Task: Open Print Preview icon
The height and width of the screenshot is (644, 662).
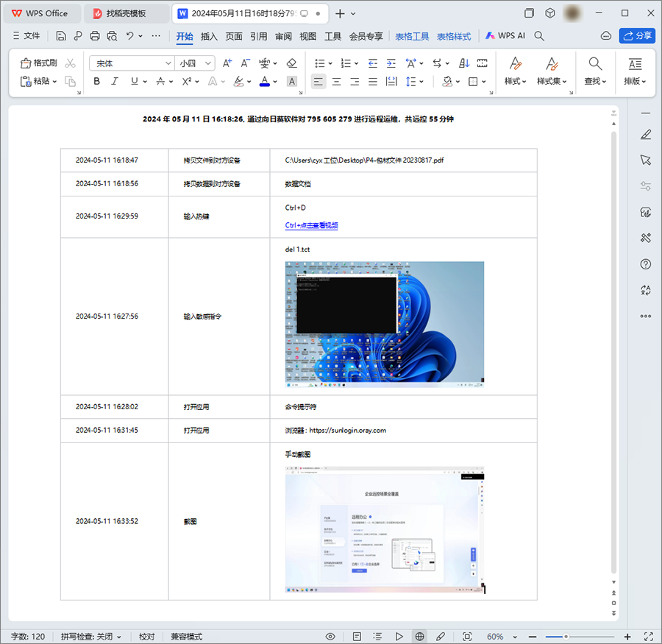Action: coord(112,36)
